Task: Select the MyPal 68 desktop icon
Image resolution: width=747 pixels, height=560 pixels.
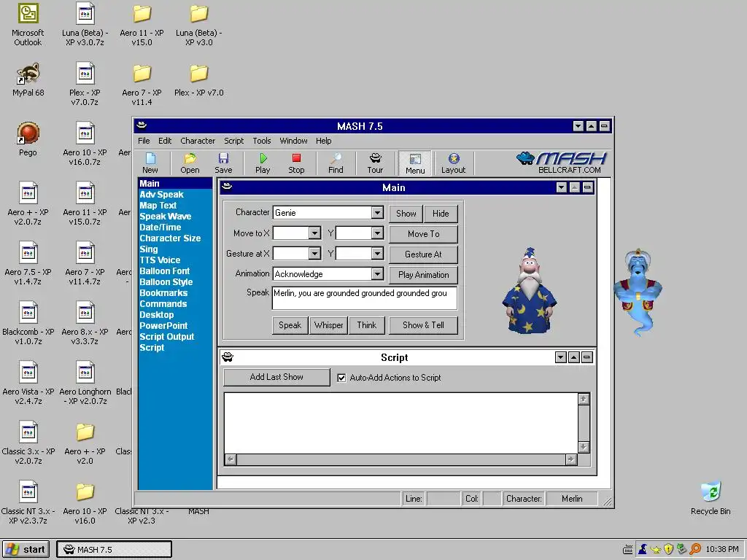Action: coord(28,79)
